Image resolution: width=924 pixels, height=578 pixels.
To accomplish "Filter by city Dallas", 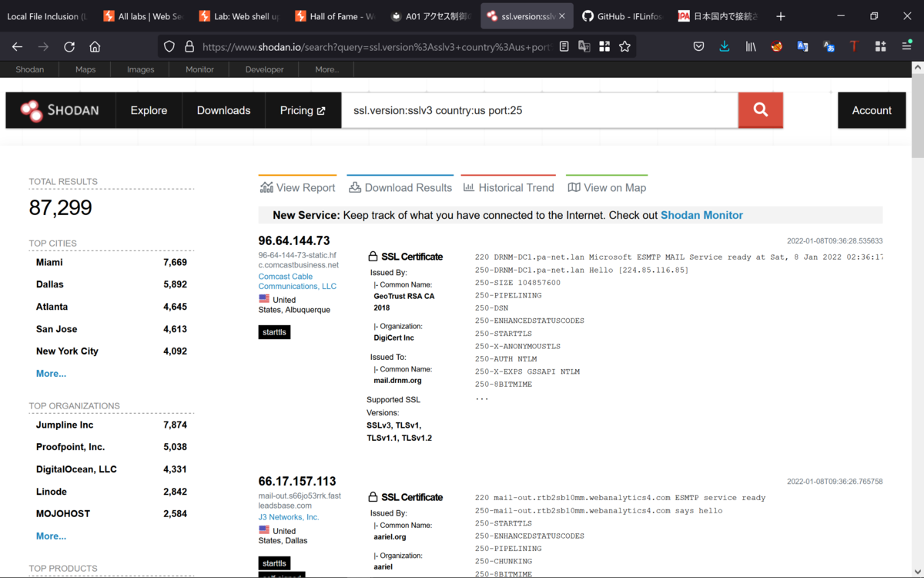I will (x=50, y=284).
